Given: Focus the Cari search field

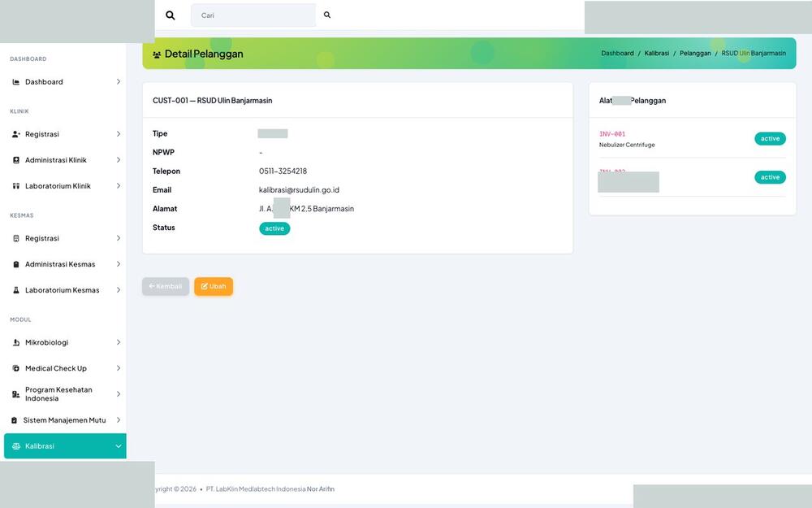Looking at the screenshot, I should (x=253, y=15).
